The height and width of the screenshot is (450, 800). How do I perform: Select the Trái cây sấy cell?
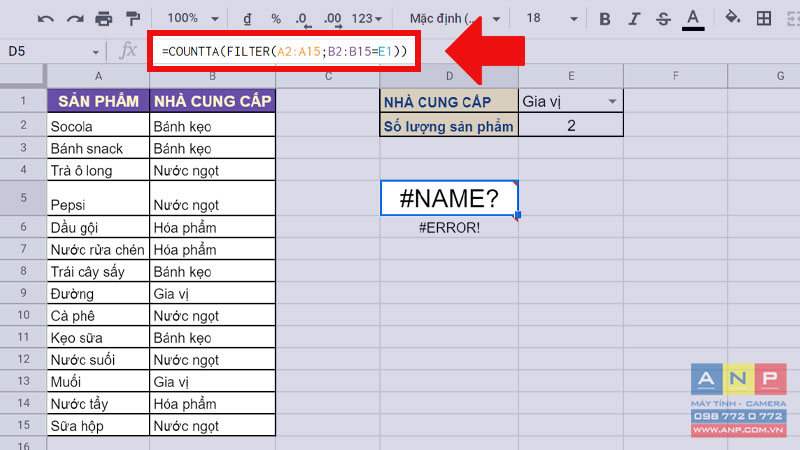tap(98, 271)
